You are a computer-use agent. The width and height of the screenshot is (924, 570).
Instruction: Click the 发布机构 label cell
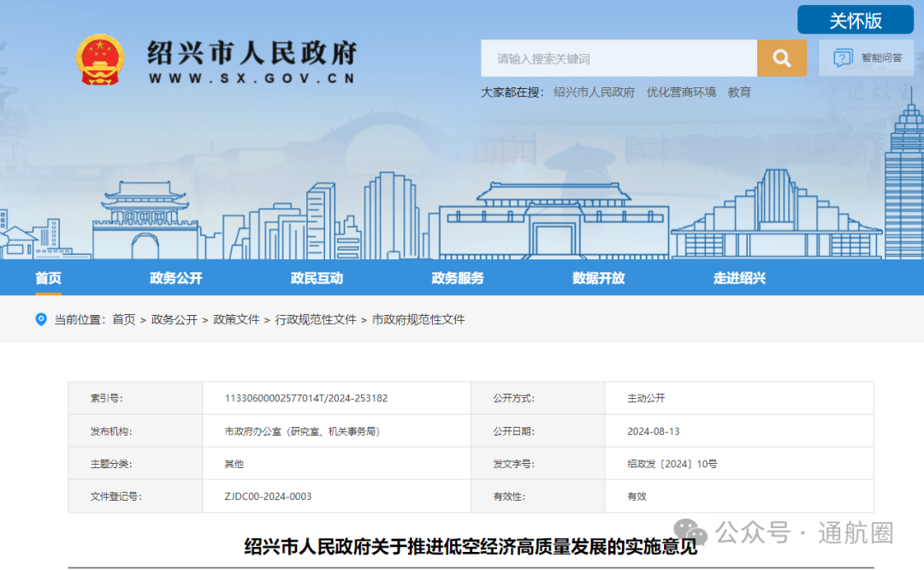click(135, 430)
